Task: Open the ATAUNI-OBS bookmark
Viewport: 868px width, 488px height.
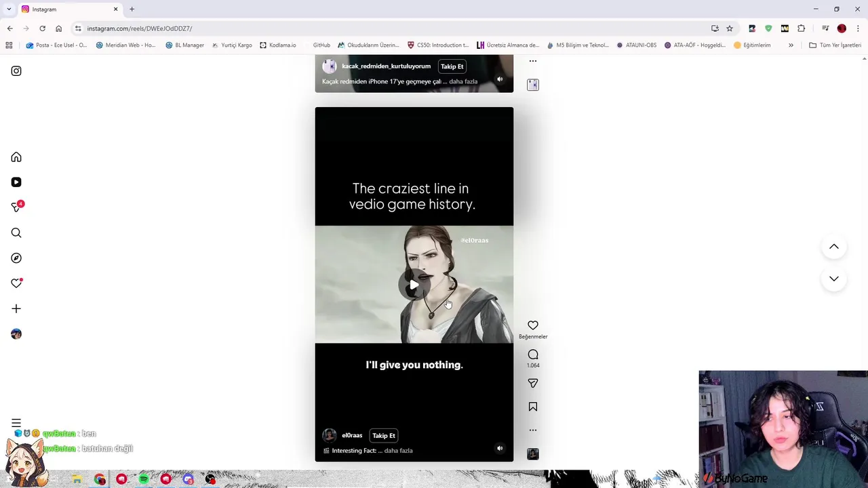Action: point(637,45)
